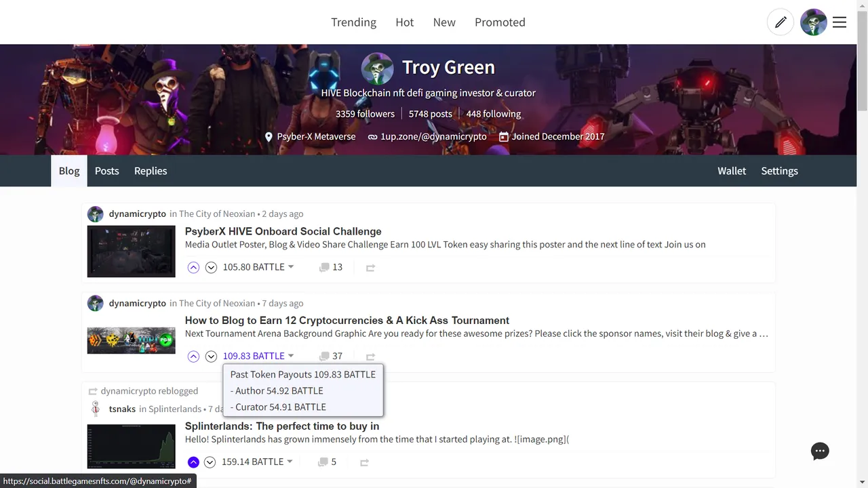The width and height of the screenshot is (868, 488).
Task: Click Past Token Payouts 109.83 BATTLE line
Action: 303,374
